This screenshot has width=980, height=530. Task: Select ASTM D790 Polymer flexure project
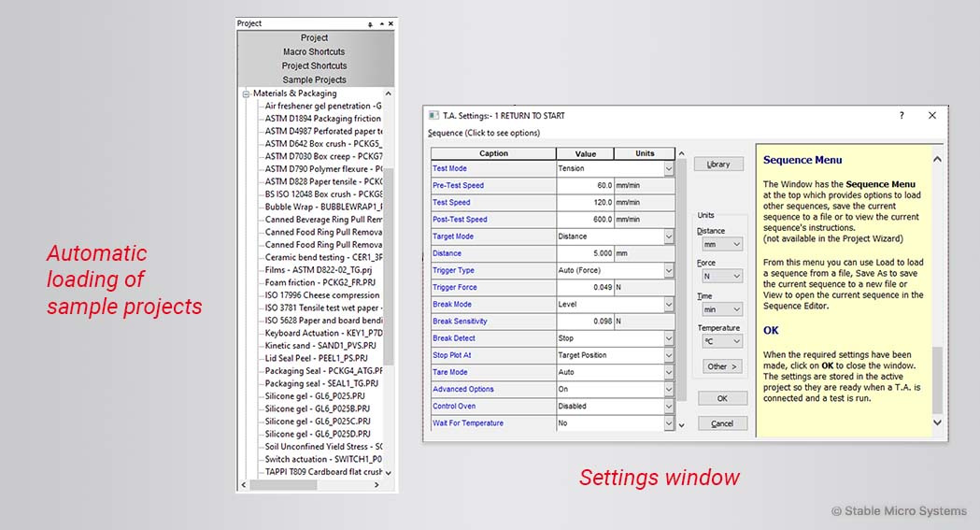(322, 169)
